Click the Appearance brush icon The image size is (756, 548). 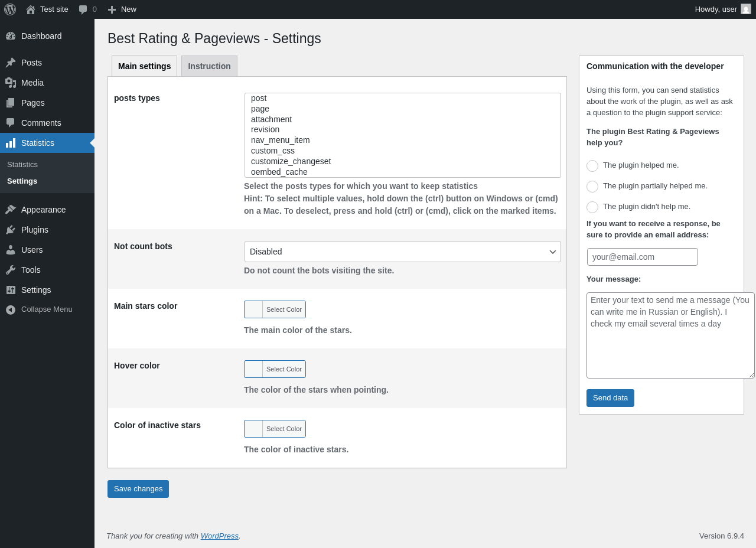coord(11,210)
